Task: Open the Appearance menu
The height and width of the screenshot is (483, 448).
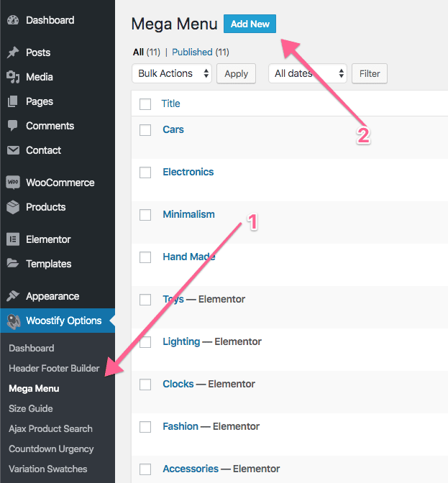Action: 52,296
